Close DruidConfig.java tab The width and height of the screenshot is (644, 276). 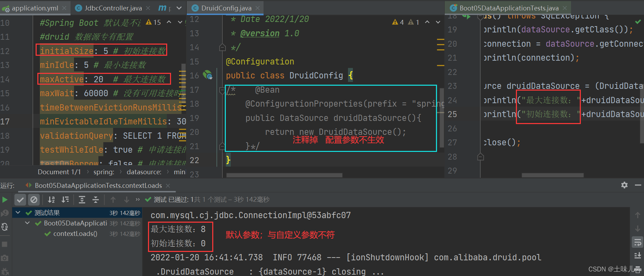(258, 8)
